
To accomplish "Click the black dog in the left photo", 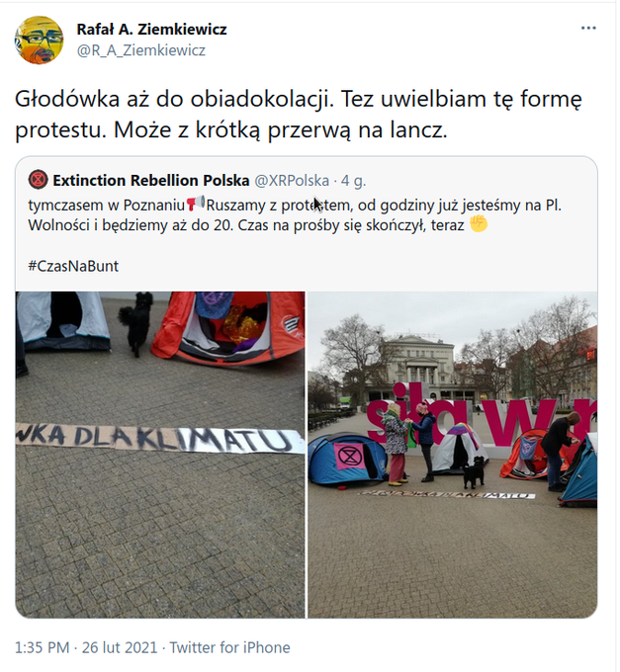I will pyautogui.click(x=136, y=323).
